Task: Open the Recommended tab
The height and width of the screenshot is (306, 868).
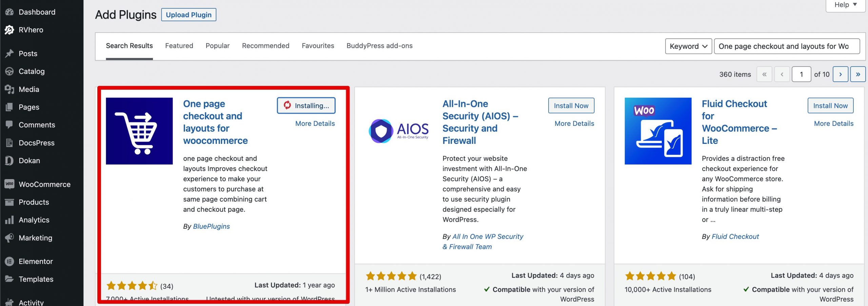Action: pos(265,46)
